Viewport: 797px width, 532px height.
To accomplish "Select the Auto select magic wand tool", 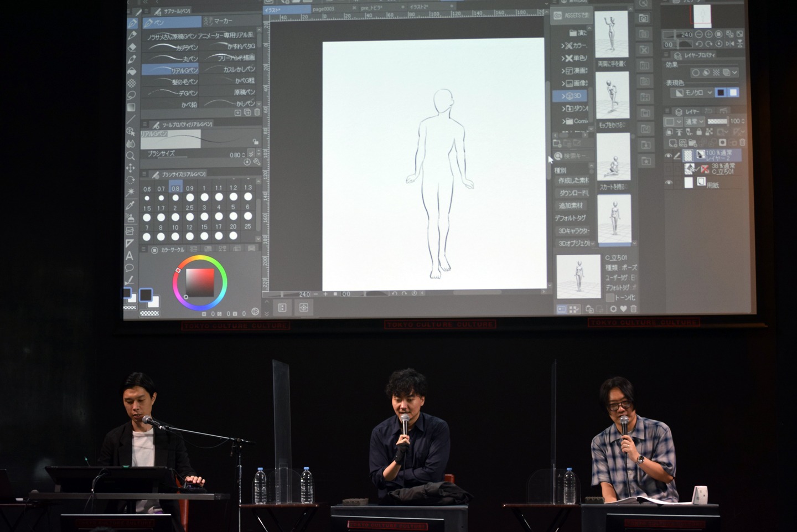I will coord(131,192).
